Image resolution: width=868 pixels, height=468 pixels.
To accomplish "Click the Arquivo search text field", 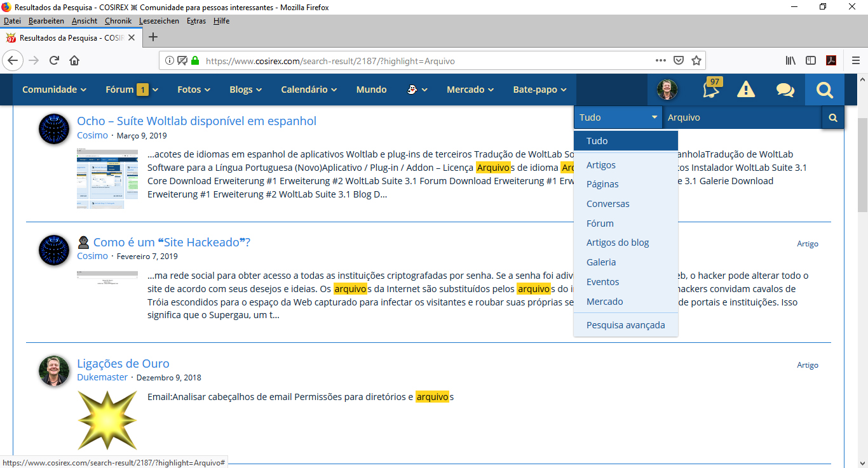I will [742, 117].
